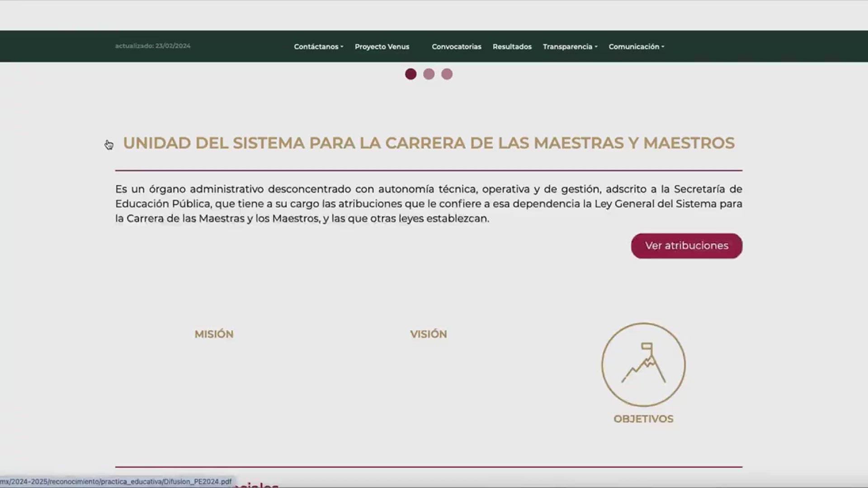Click the Difusion_PE2024.pdf status bar URL

pyautogui.click(x=116, y=482)
